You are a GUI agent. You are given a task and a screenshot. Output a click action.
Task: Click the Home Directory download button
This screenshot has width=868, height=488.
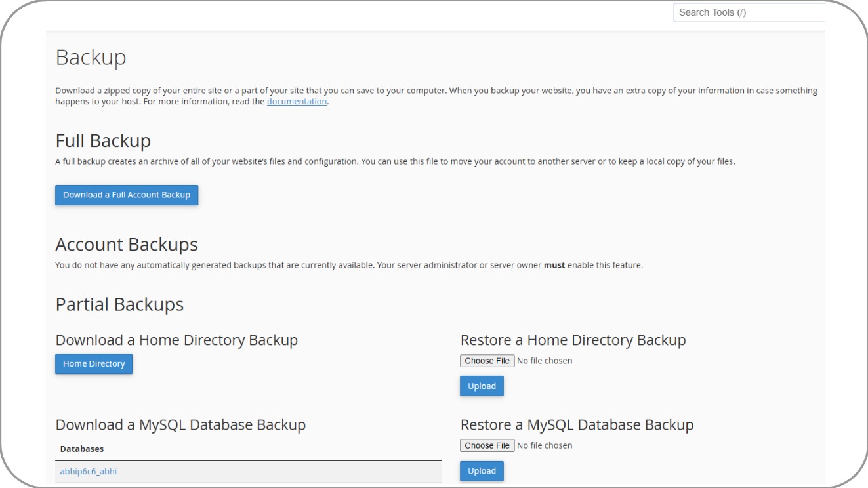(x=94, y=363)
